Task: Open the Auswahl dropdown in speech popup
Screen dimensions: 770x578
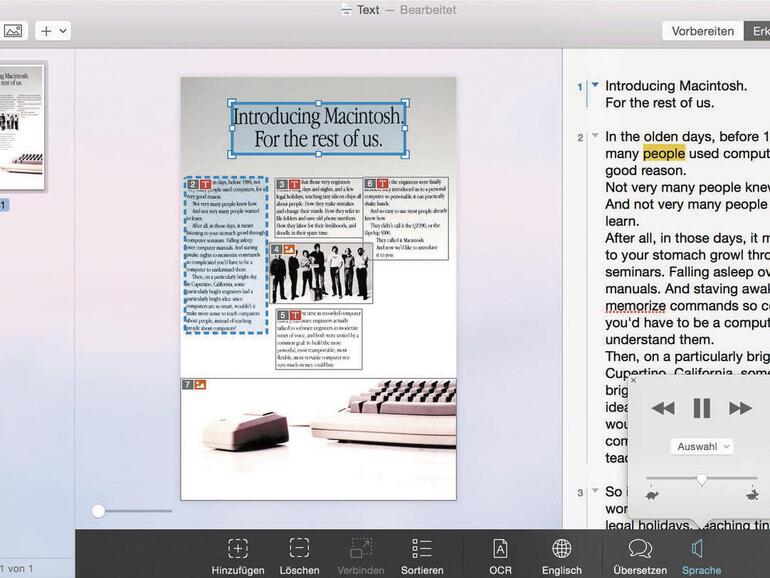Action: 701,446
